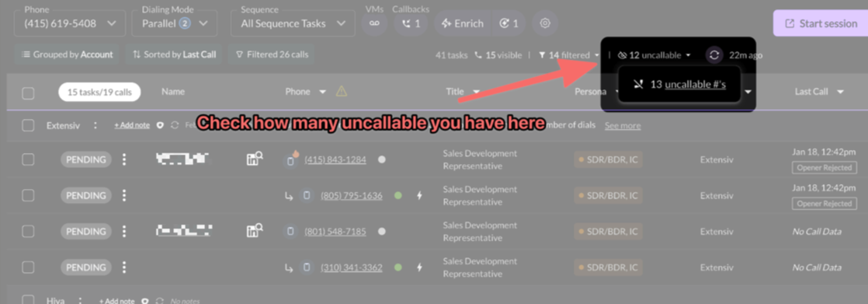Open the kebab menu for the (310) 341-3362 row

(x=124, y=267)
